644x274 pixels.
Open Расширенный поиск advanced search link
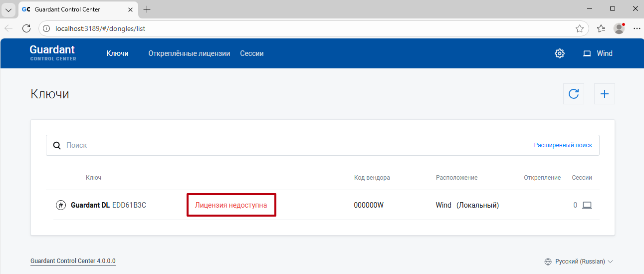click(563, 145)
